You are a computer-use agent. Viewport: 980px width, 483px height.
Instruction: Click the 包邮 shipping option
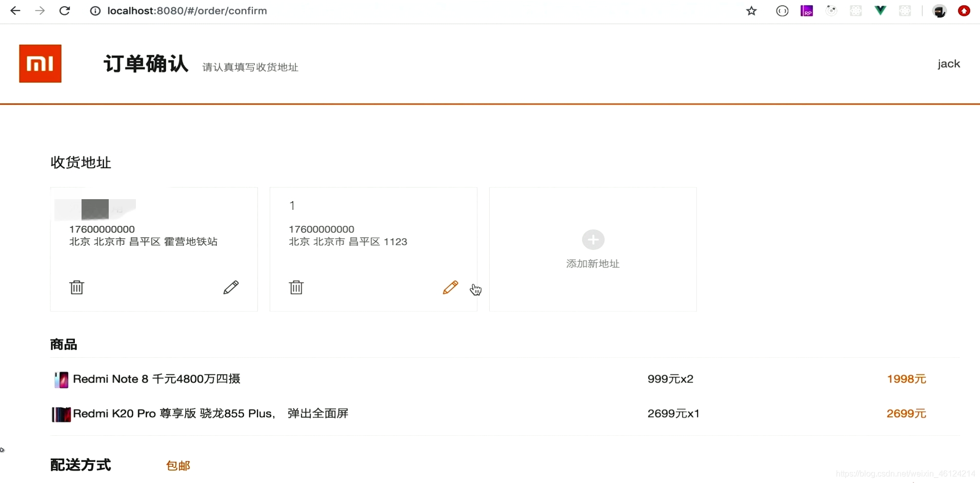pyautogui.click(x=178, y=466)
